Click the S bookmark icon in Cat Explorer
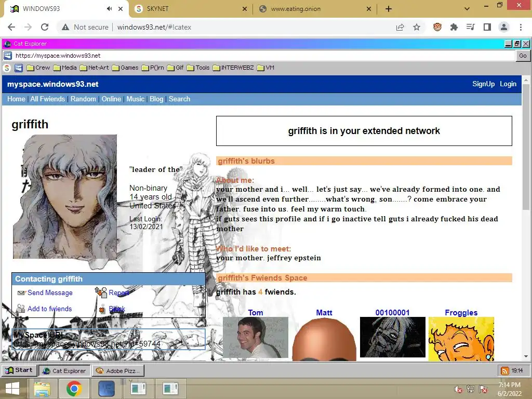The image size is (532, 399). coord(7,68)
